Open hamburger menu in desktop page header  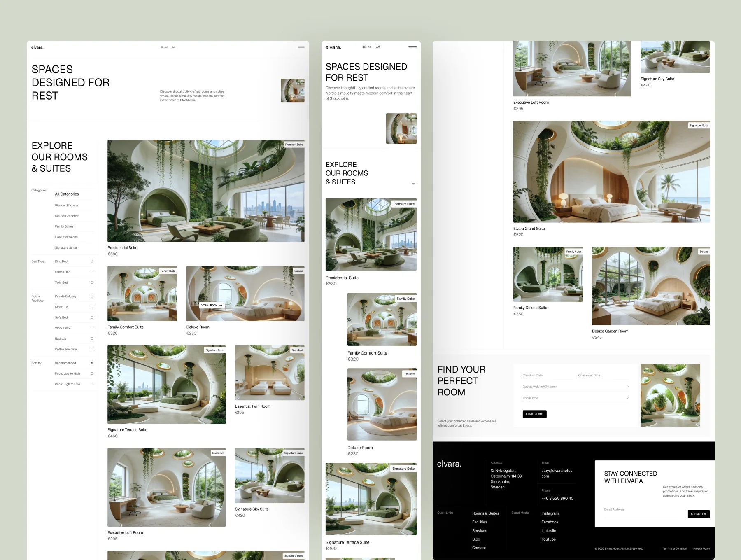(x=301, y=47)
